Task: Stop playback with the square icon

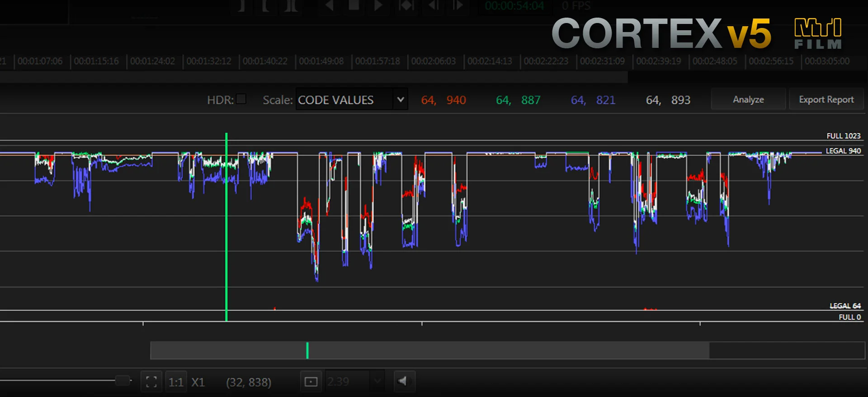Action: (x=354, y=5)
